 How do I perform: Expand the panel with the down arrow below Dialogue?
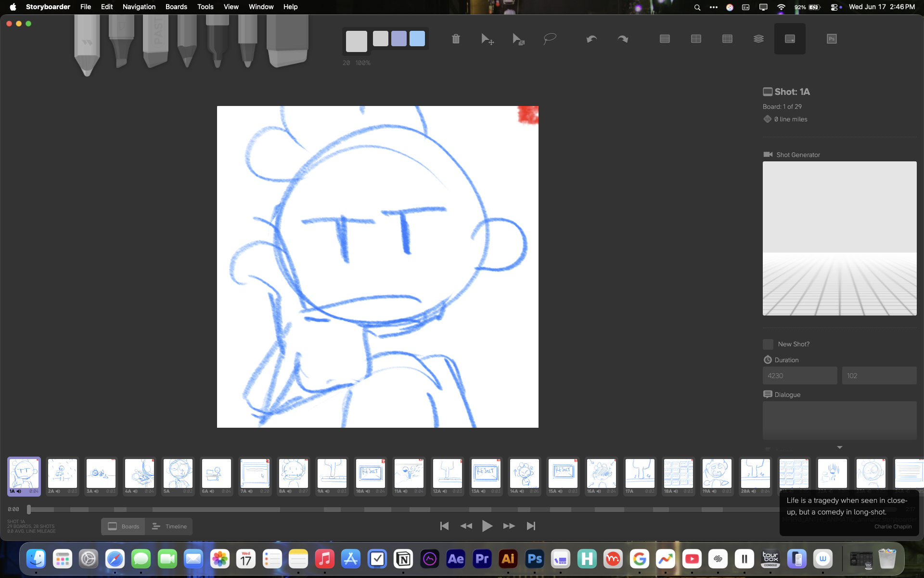click(840, 447)
